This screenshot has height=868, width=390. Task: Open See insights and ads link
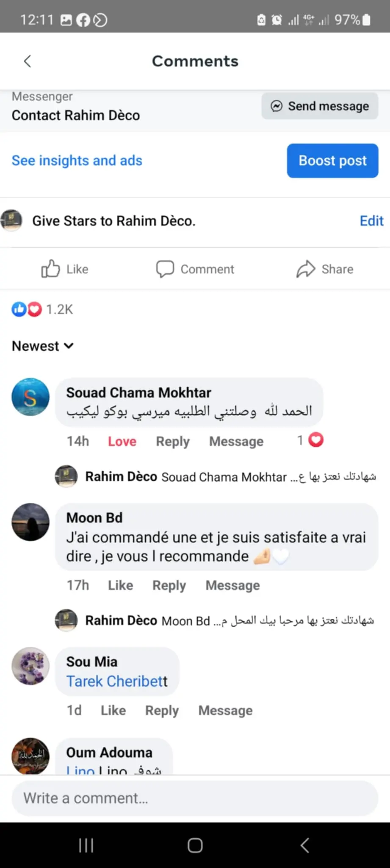coord(77,161)
